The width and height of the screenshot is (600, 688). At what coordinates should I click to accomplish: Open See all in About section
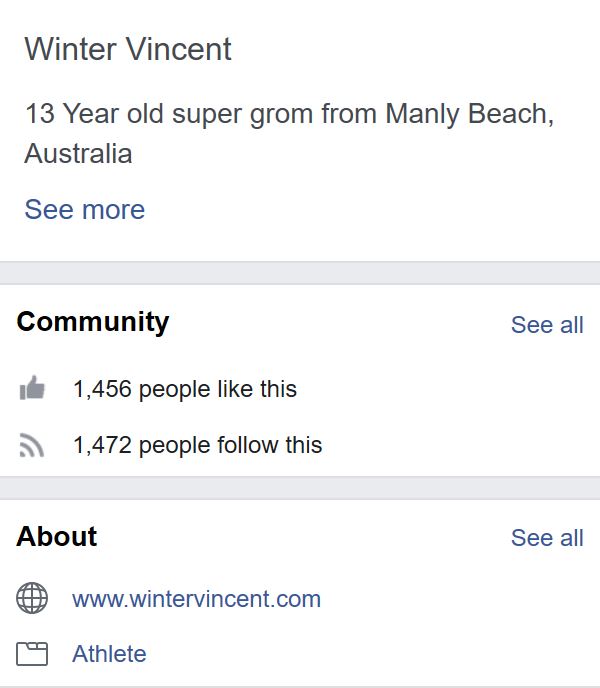(547, 538)
